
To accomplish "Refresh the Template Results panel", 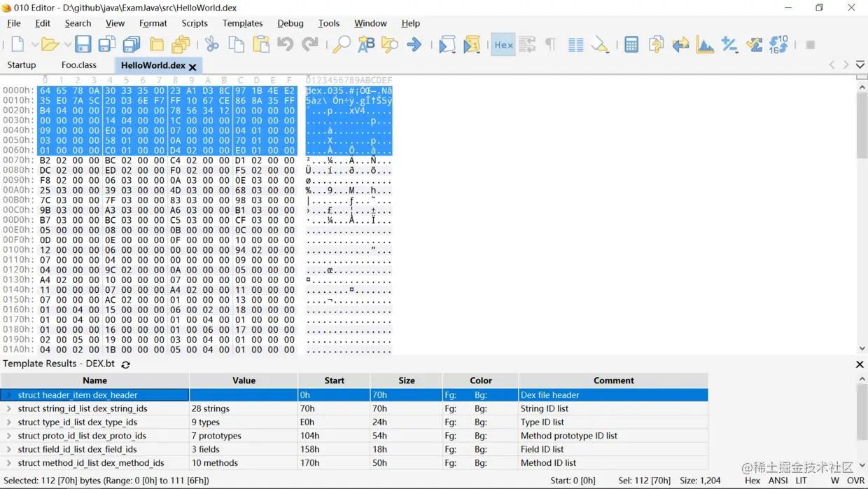I will tap(126, 364).
